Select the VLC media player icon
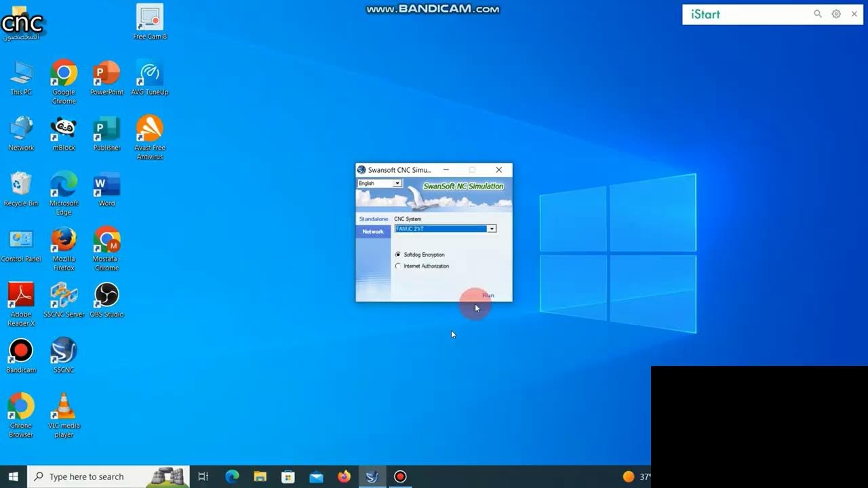Screen dimensions: 868x488 64,415
